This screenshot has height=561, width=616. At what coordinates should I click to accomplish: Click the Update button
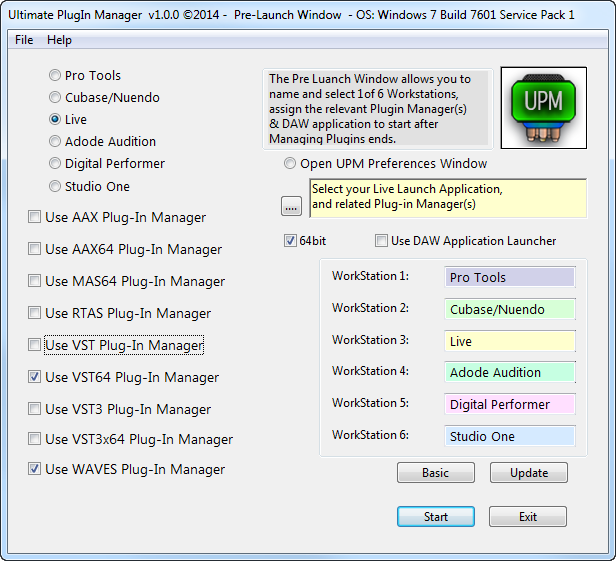tap(529, 473)
